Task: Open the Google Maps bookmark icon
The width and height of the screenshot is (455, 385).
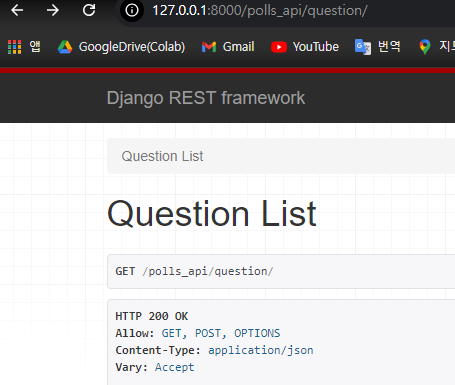Action: [x=425, y=47]
